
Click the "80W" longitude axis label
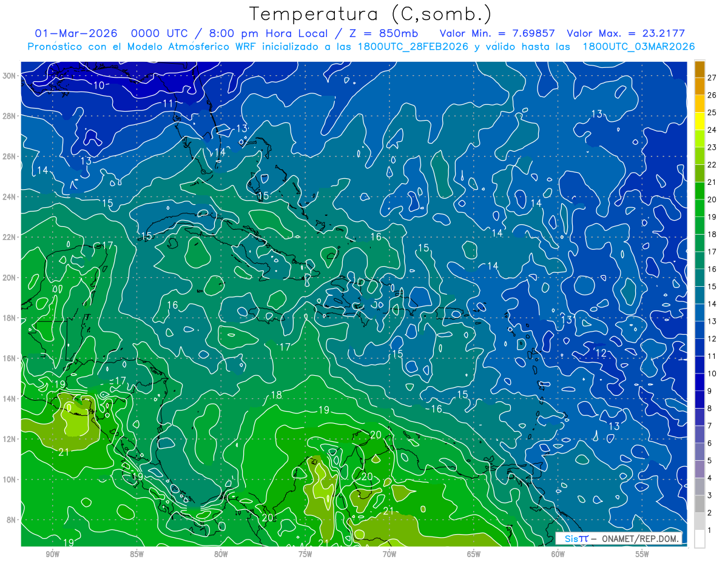[x=221, y=554]
